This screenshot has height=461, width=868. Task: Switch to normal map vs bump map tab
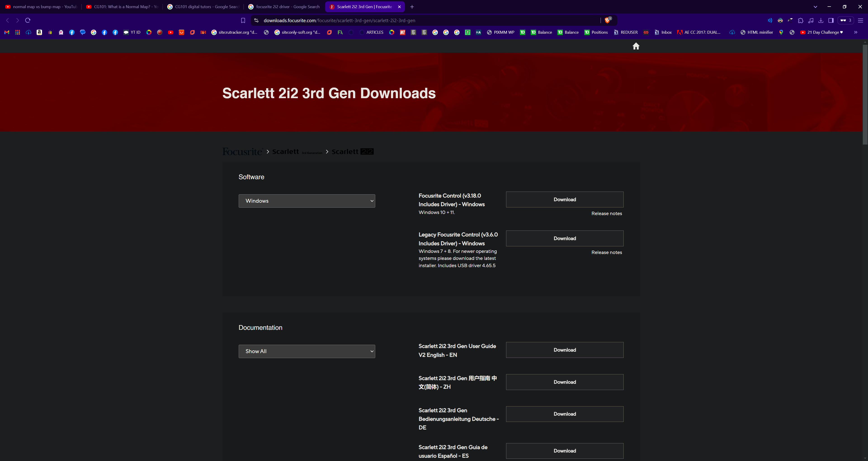41,7
